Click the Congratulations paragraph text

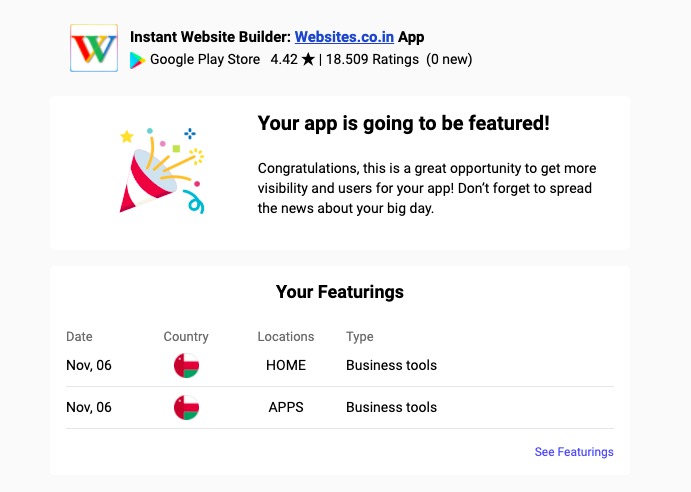click(427, 188)
